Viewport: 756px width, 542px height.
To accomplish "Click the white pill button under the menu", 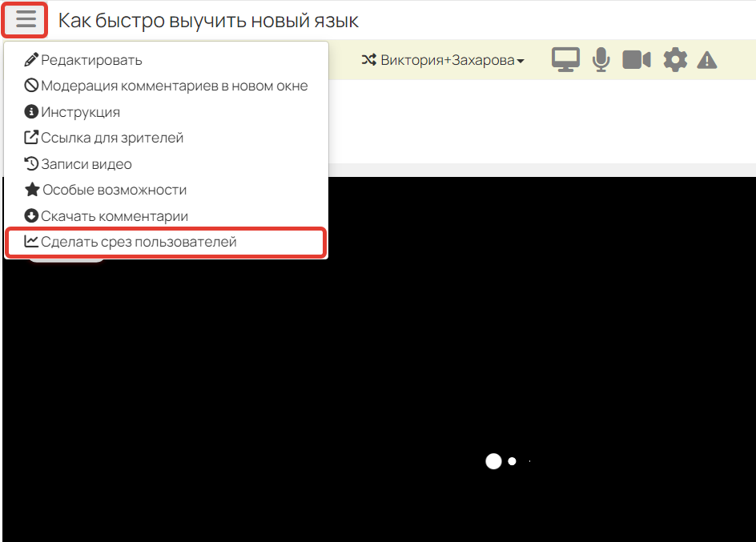I will point(66,260).
